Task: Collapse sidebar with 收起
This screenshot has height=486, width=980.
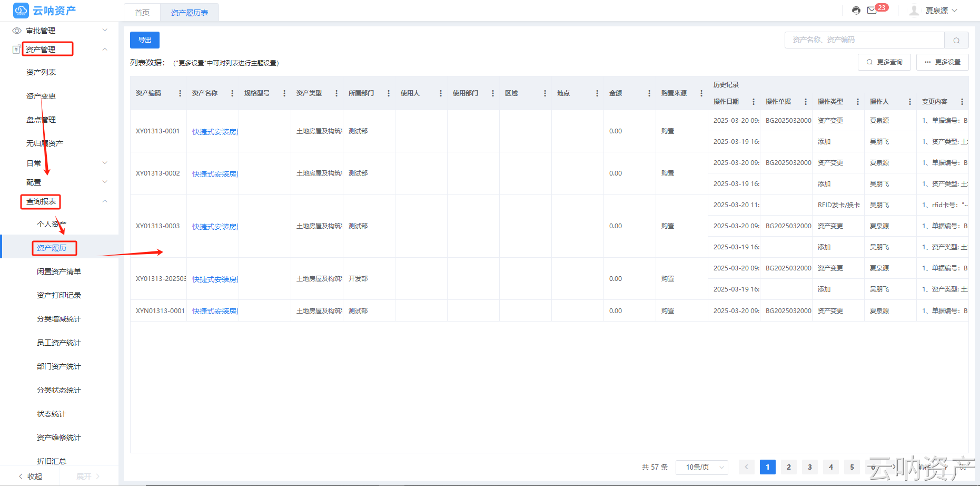Action: point(31,477)
